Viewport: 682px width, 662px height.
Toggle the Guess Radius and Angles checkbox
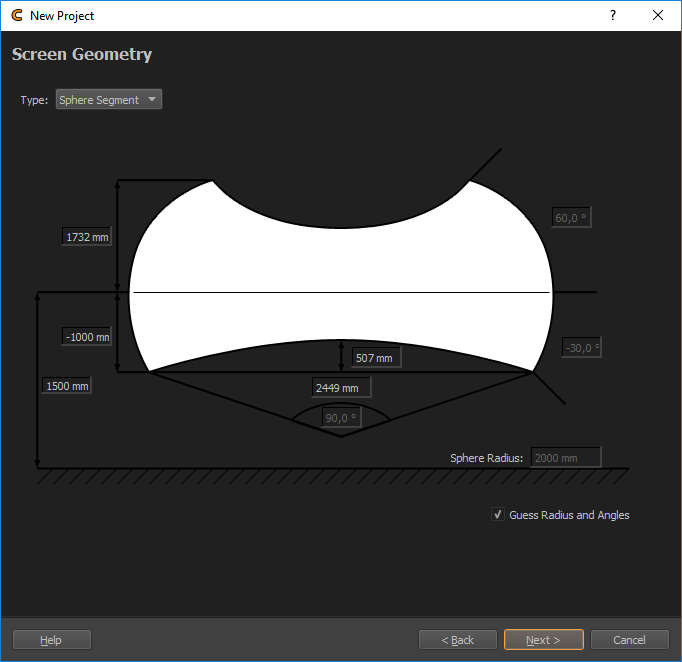click(x=498, y=515)
